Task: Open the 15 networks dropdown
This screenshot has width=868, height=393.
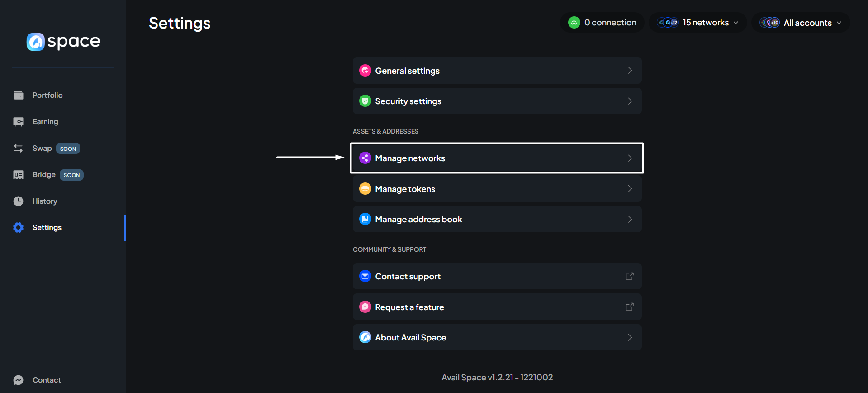Action: point(697,23)
